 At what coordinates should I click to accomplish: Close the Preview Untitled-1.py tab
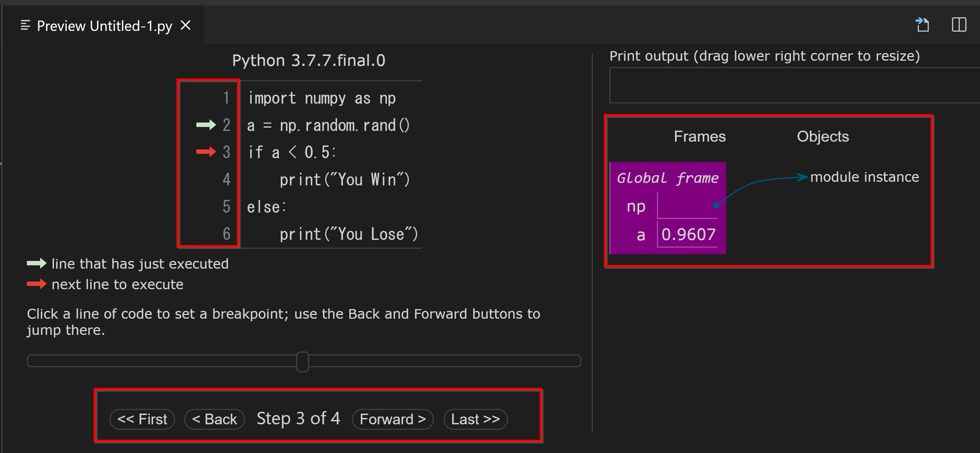tap(185, 25)
